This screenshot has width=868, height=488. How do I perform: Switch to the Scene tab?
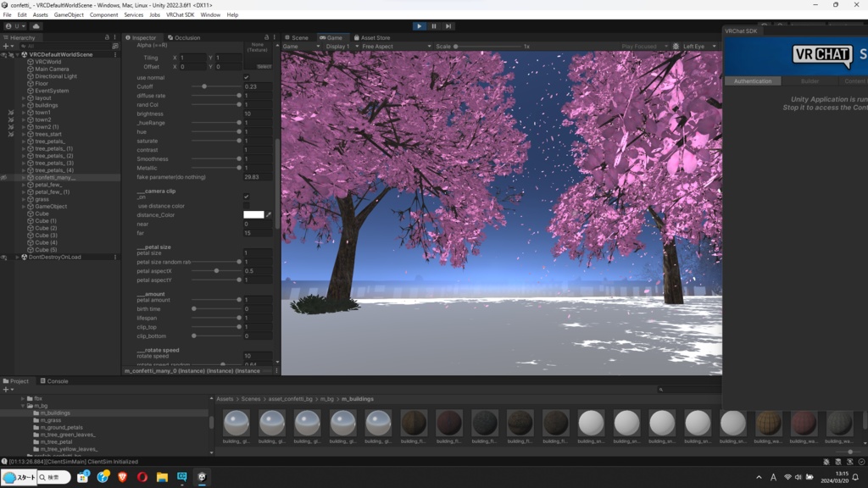tap(297, 37)
